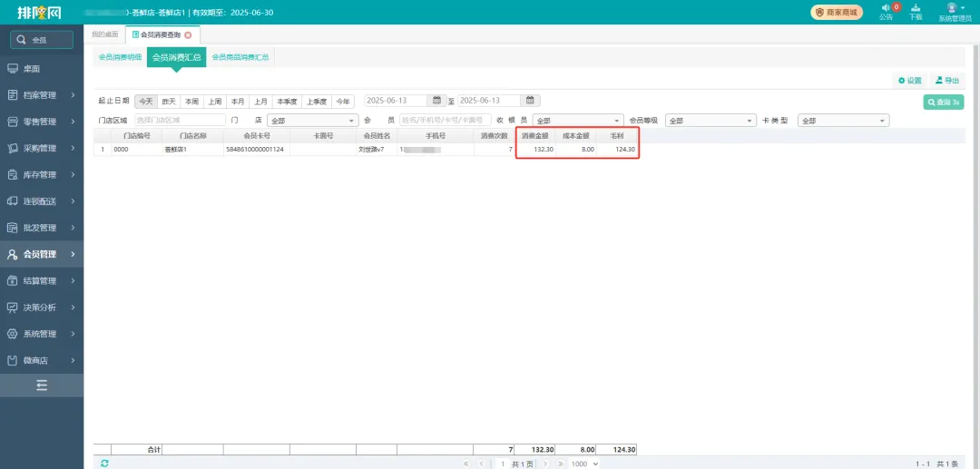Open the 门店 dropdown

(x=312, y=121)
